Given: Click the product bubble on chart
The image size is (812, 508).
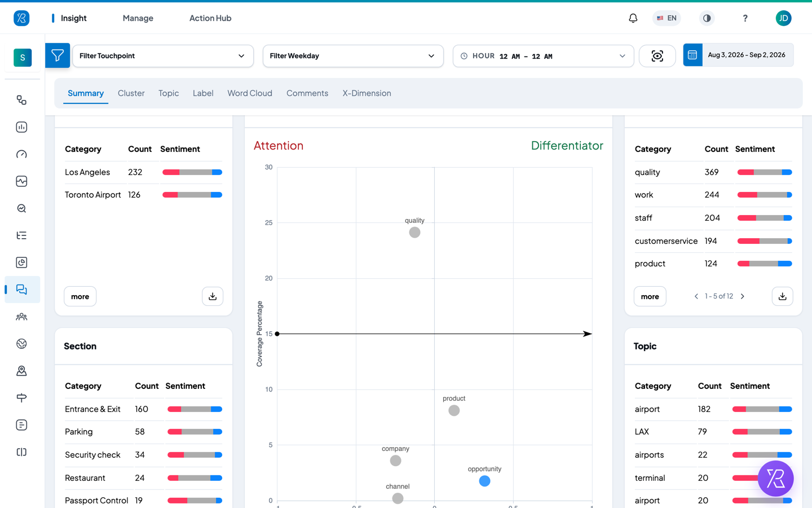Looking at the screenshot, I should click(x=454, y=410).
